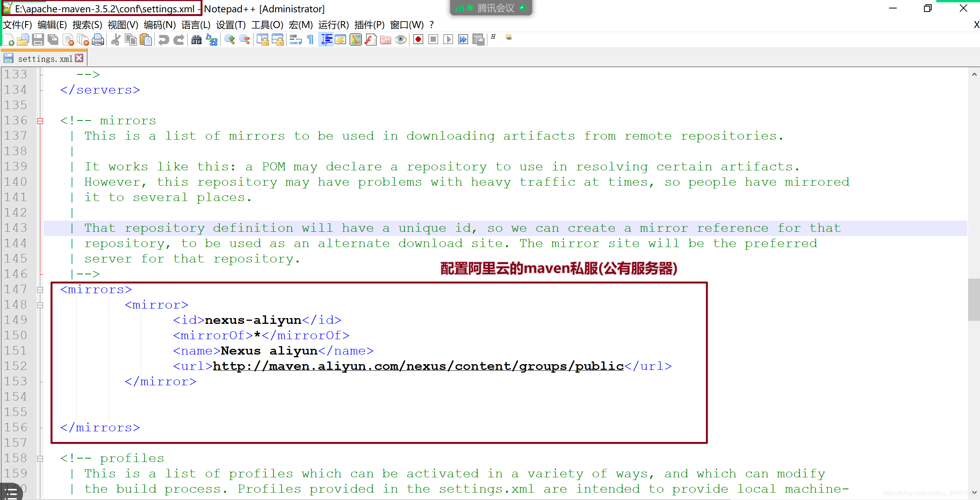Viewport: 980px width, 500px height.
Task: Click the vertical scrollbar thumb
Action: pyautogui.click(x=973, y=299)
